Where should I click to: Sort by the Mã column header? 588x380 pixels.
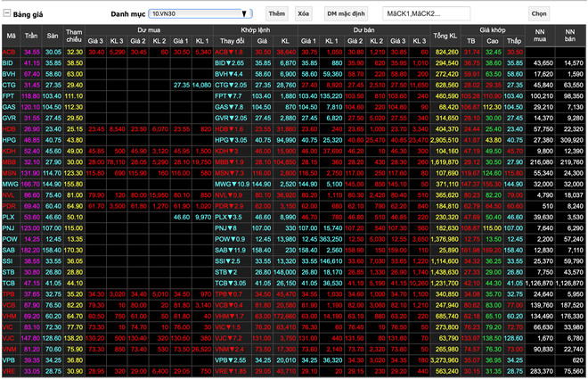11,37
